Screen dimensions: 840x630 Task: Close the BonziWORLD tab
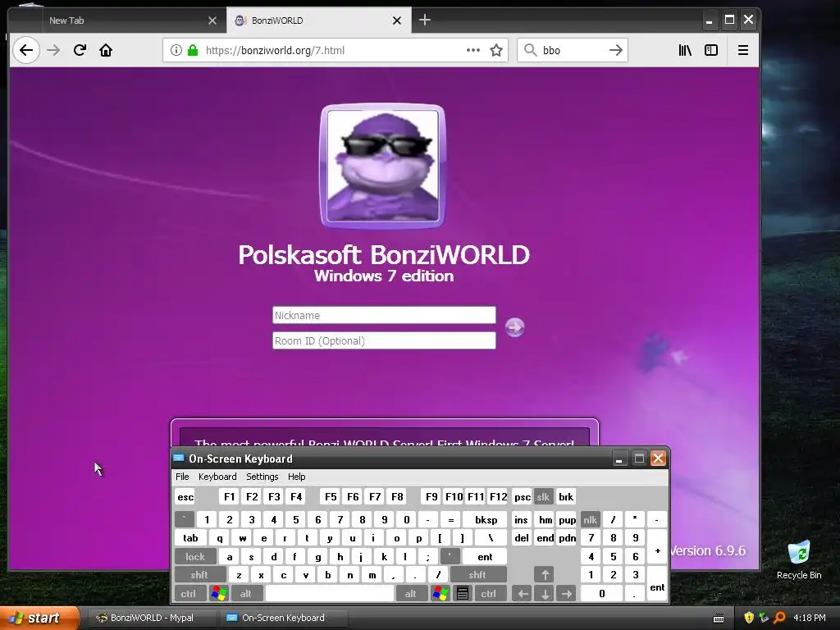(x=397, y=21)
